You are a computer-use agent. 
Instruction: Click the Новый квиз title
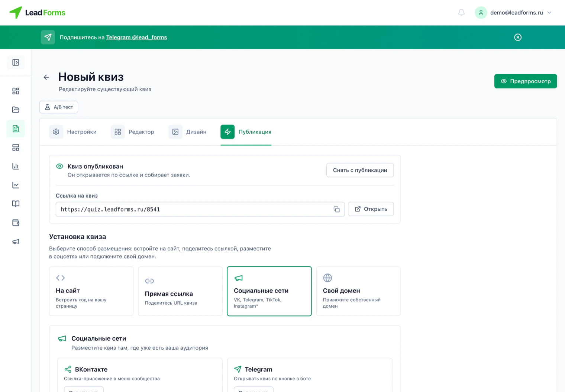(91, 77)
